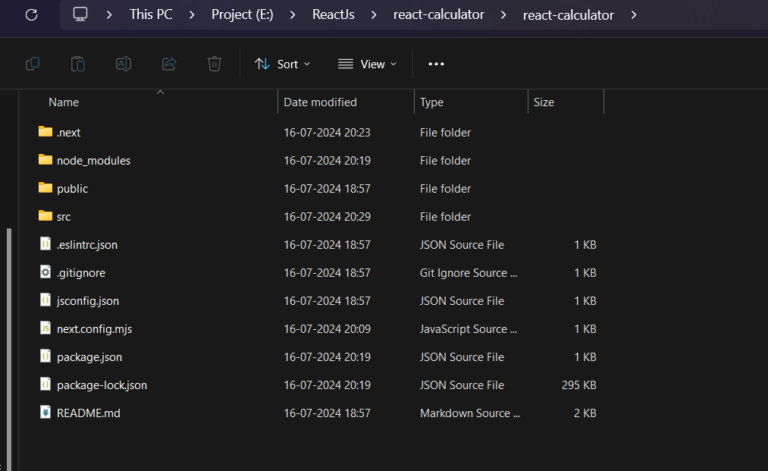Navigate to first react-calculator breadcrumb
This screenshot has width=768, height=471.
(x=438, y=15)
